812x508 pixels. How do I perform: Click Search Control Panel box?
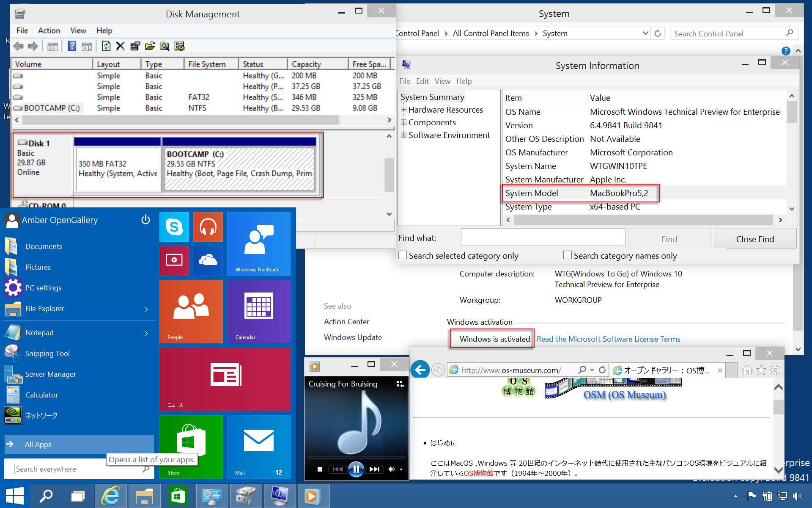[x=734, y=33]
